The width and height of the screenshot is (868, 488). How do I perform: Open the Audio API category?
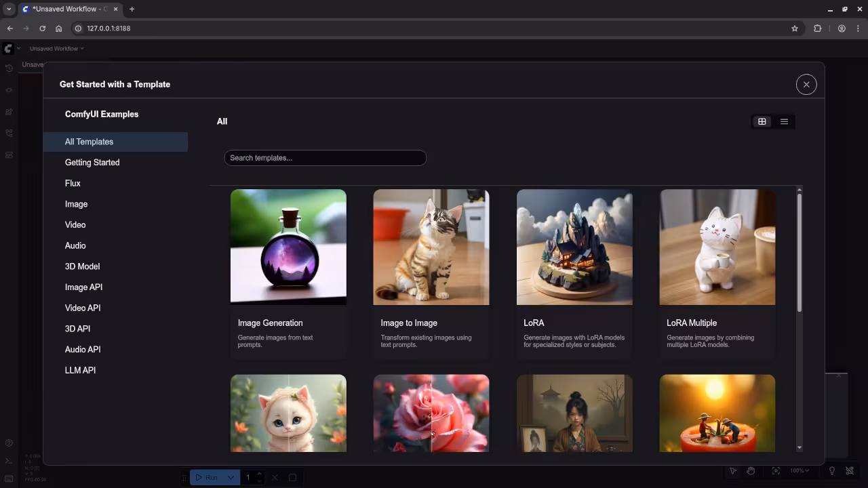click(115, 350)
